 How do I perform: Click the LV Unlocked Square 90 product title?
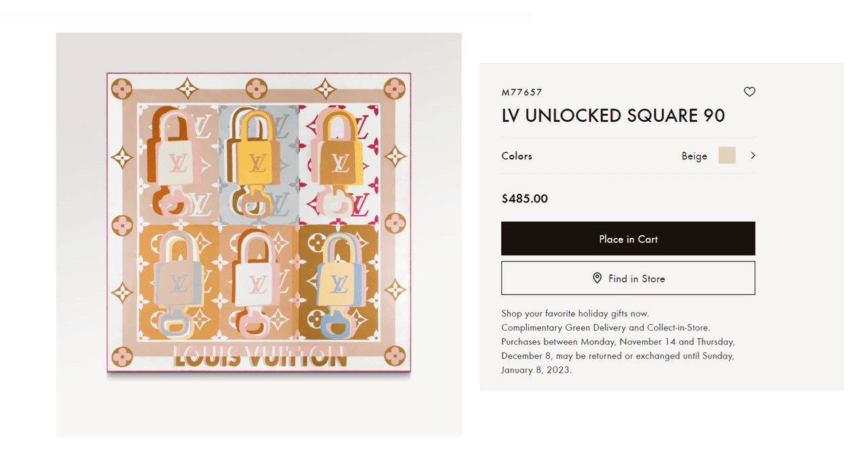(x=613, y=116)
